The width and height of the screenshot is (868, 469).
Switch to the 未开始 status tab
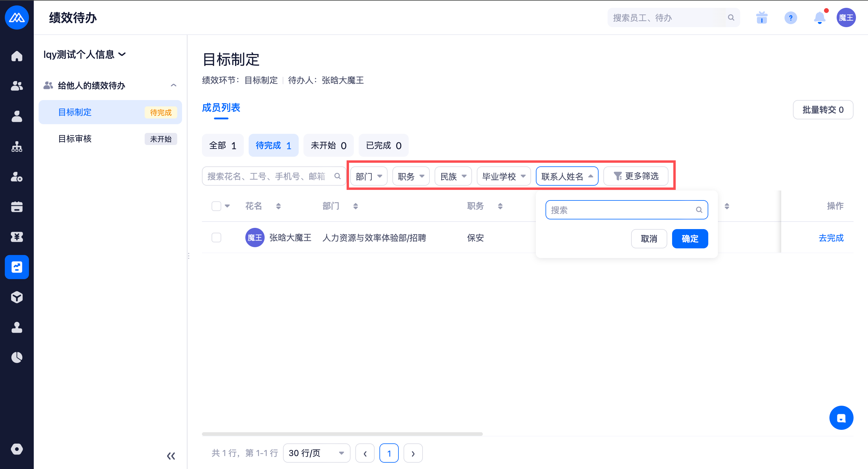(328, 146)
